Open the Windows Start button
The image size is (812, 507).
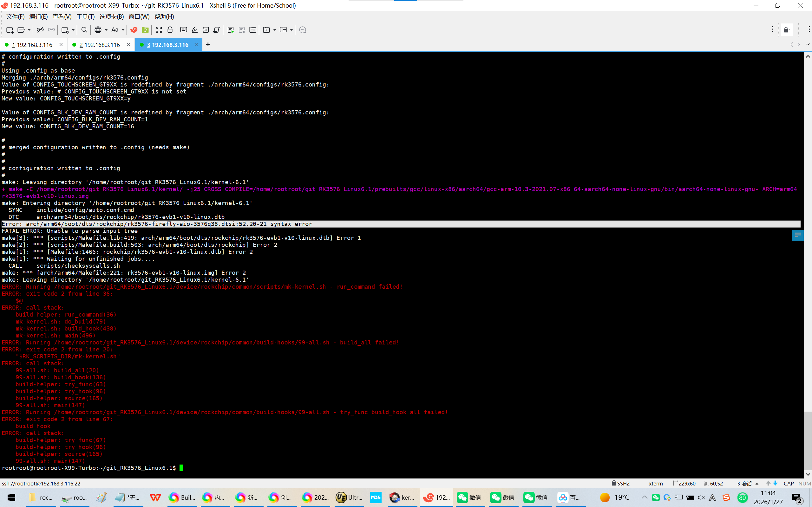[11, 497]
